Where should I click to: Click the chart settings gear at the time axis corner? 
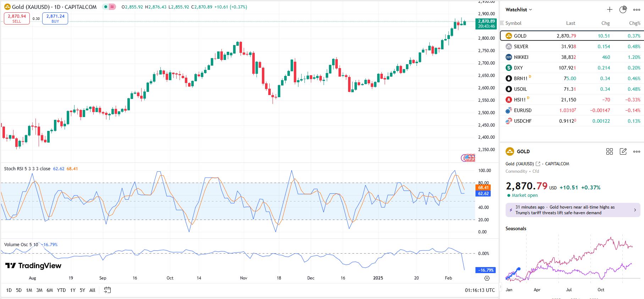click(487, 278)
